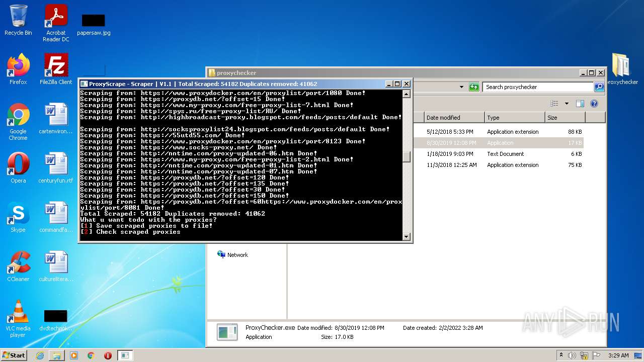Open VLC media player shortcut
644x362 pixels.
coord(18,319)
